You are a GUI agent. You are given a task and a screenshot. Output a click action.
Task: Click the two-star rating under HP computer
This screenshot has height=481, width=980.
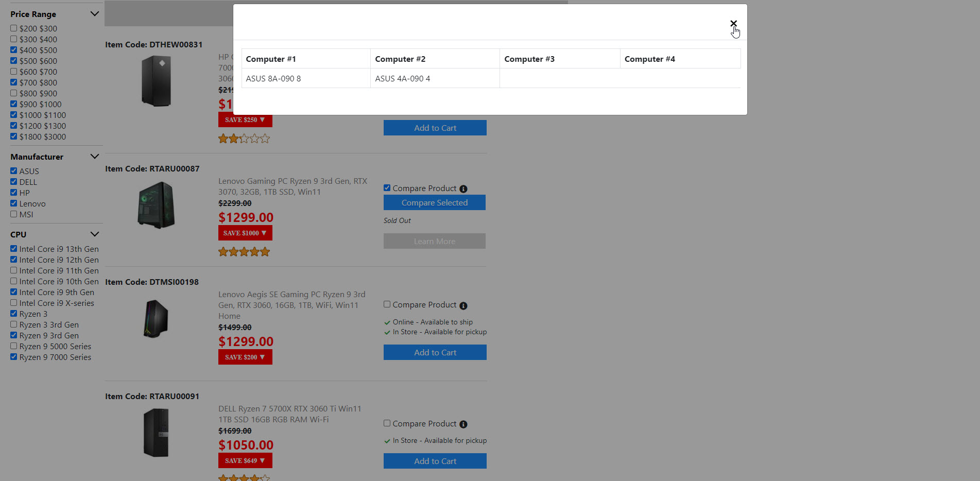pos(244,139)
